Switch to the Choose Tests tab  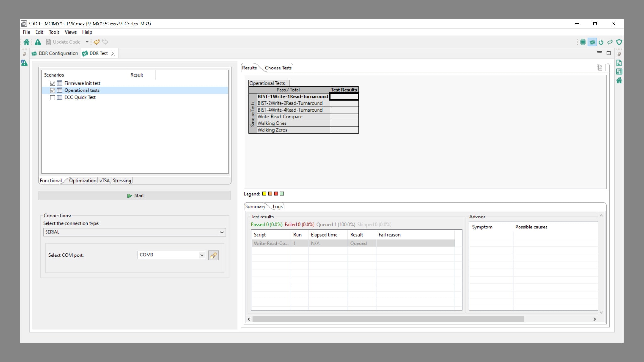(x=278, y=68)
